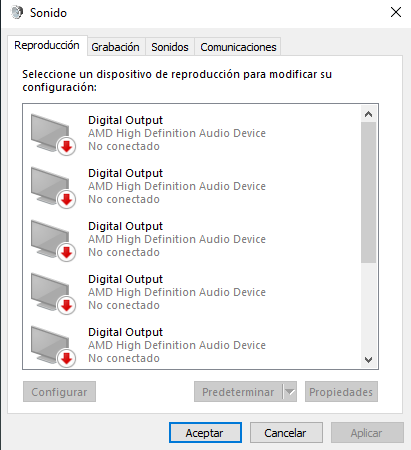Dismiss dialog with Cancelar button
Viewport: 411px width, 450px height.
click(286, 433)
